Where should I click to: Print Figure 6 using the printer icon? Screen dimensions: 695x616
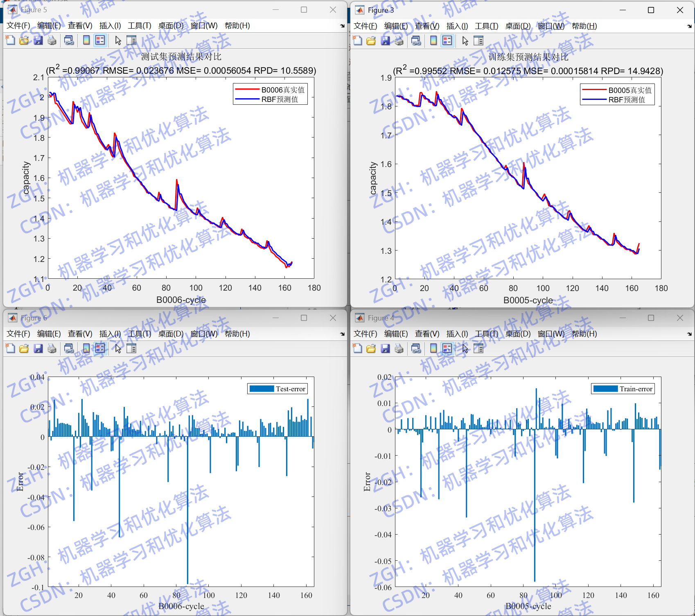pyautogui.click(x=52, y=348)
